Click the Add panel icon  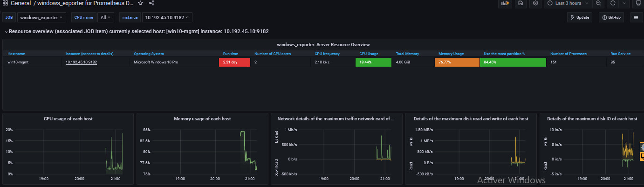point(505,3)
